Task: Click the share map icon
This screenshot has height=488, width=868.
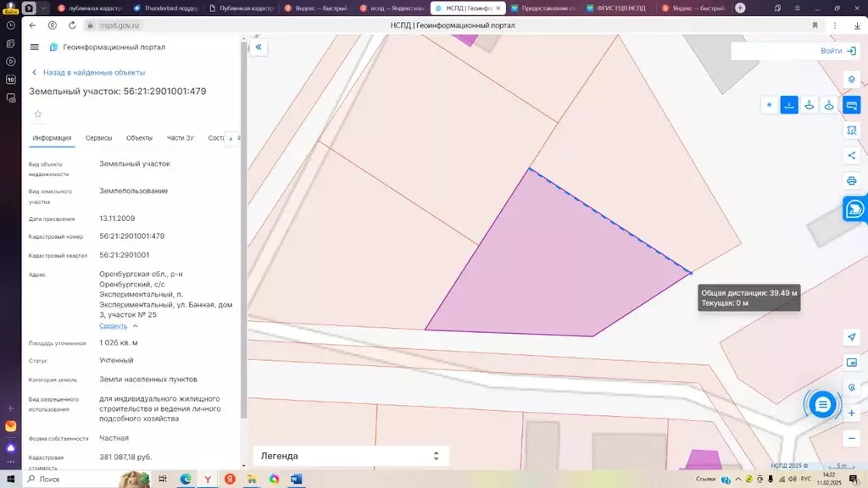Action: (x=851, y=156)
